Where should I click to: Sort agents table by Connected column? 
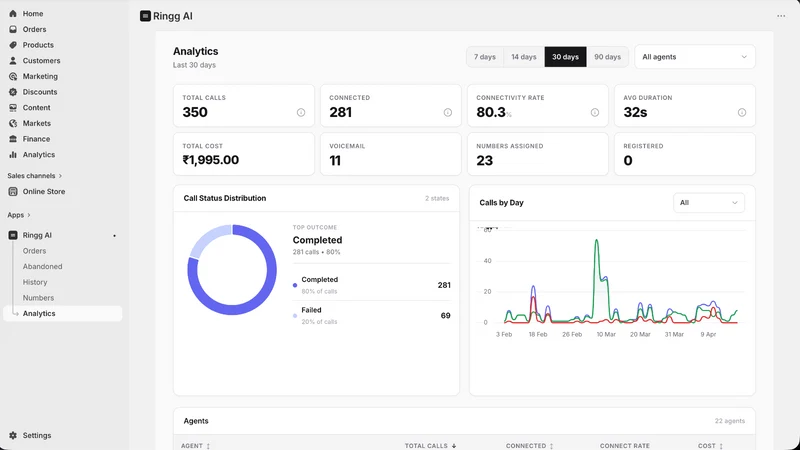pos(529,446)
